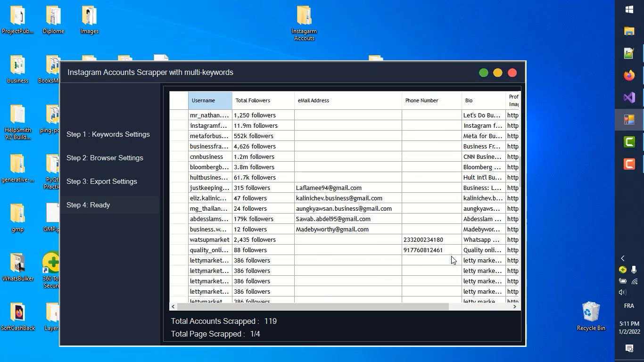644x362 pixels.
Task: Click the green Camtasia taskbar icon
Action: (x=629, y=141)
